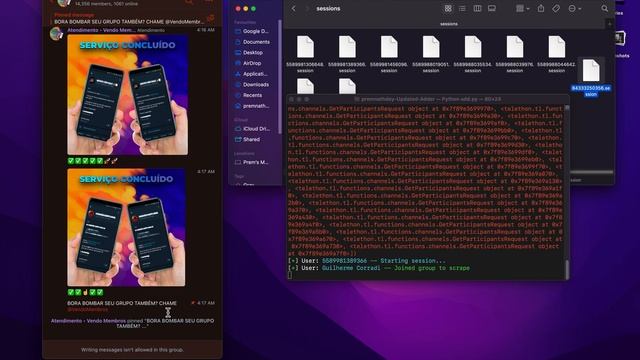This screenshot has width=640, height=360.
Task: Open the second 'SERVIÇO CONCLUÍDO' image in Telegram chat
Action: click(126, 227)
